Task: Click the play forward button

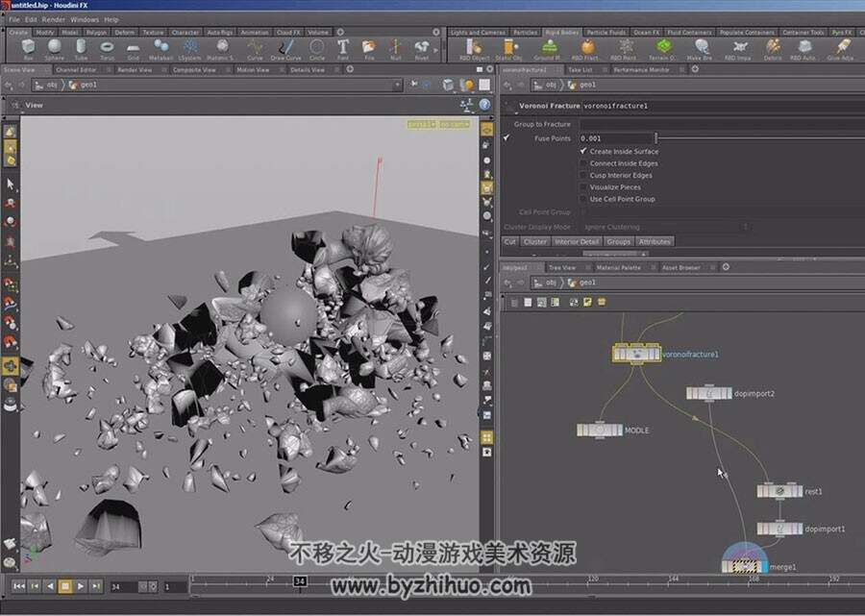Action: [81, 586]
